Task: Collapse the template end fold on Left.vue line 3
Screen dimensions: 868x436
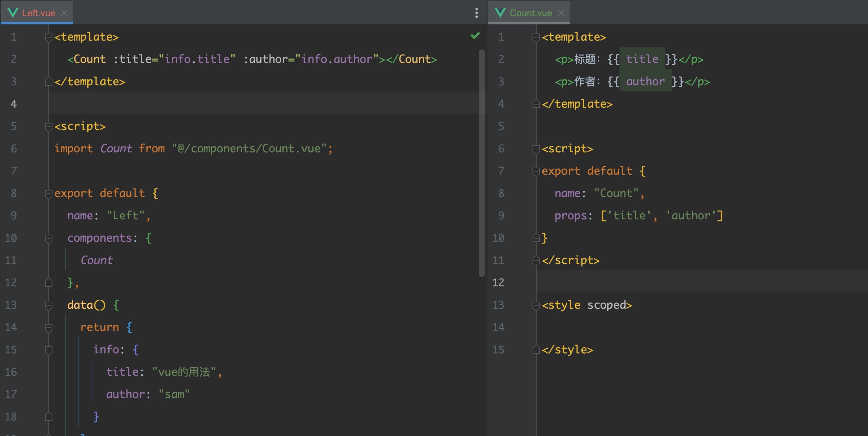Action: pyautogui.click(x=49, y=82)
